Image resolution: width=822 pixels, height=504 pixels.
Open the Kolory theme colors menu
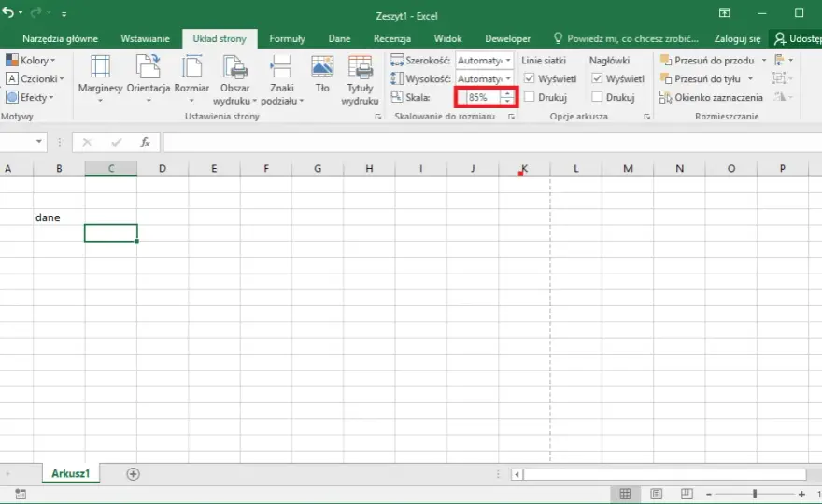30,61
